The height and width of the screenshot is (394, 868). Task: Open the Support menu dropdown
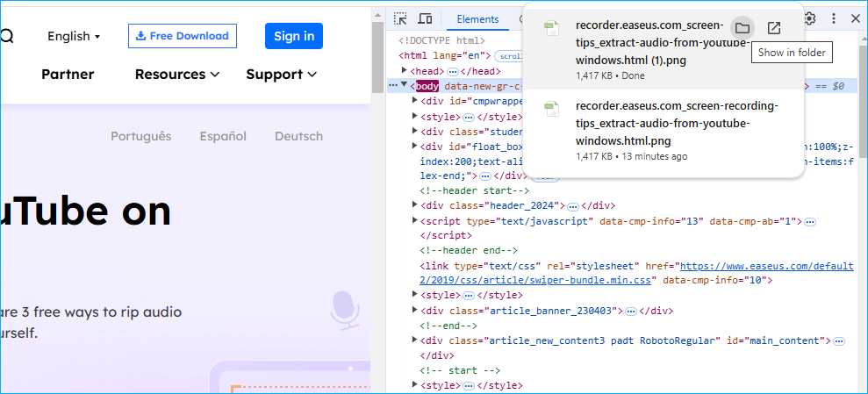tap(281, 75)
